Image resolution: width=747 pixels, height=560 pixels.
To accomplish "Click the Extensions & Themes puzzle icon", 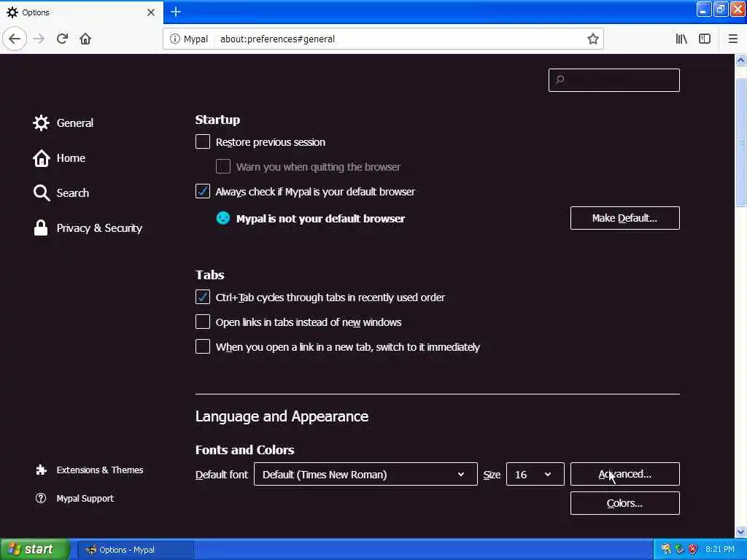I will click(41, 470).
